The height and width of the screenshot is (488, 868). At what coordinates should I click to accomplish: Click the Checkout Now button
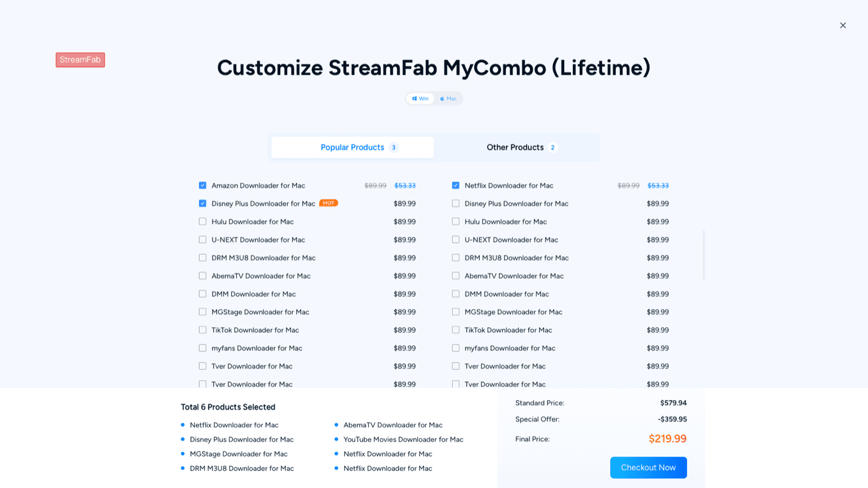[649, 468]
